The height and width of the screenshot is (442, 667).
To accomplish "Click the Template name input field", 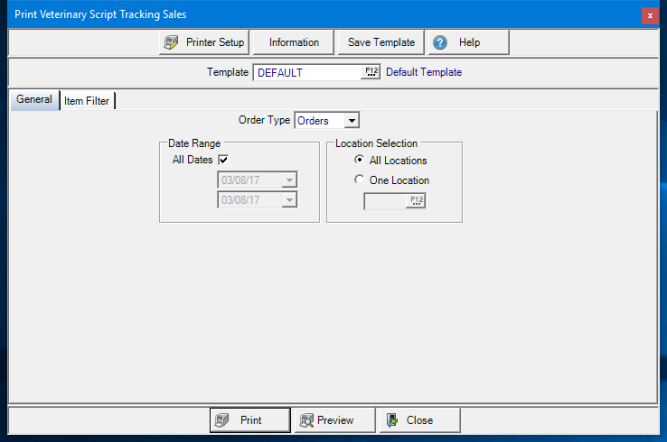I will [306, 72].
